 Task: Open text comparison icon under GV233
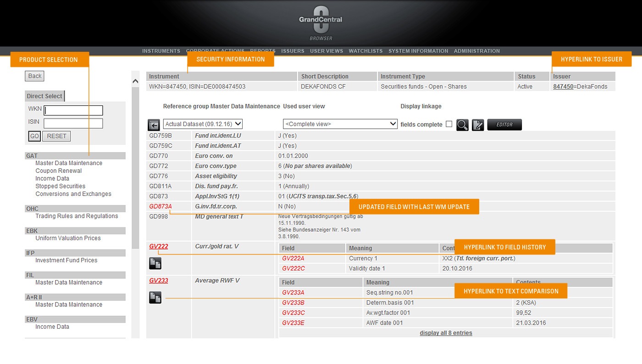click(x=155, y=298)
